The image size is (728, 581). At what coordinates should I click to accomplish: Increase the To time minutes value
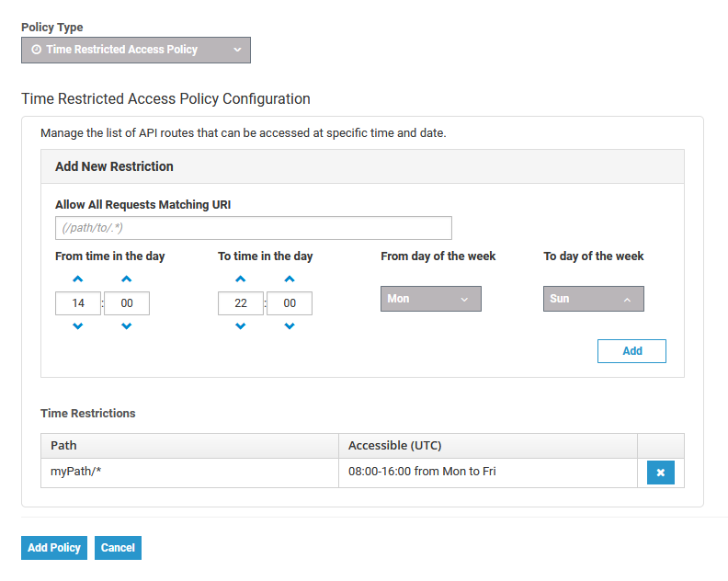point(290,279)
